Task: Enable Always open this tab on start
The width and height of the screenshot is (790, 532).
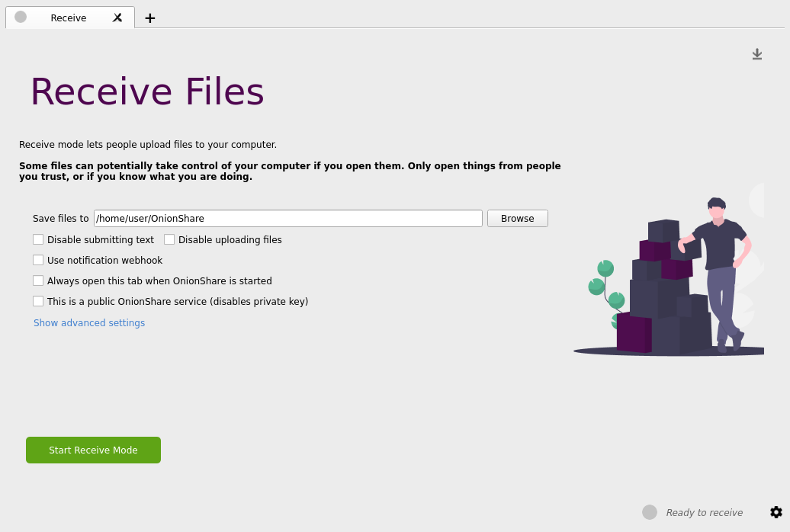Action: [x=38, y=280]
